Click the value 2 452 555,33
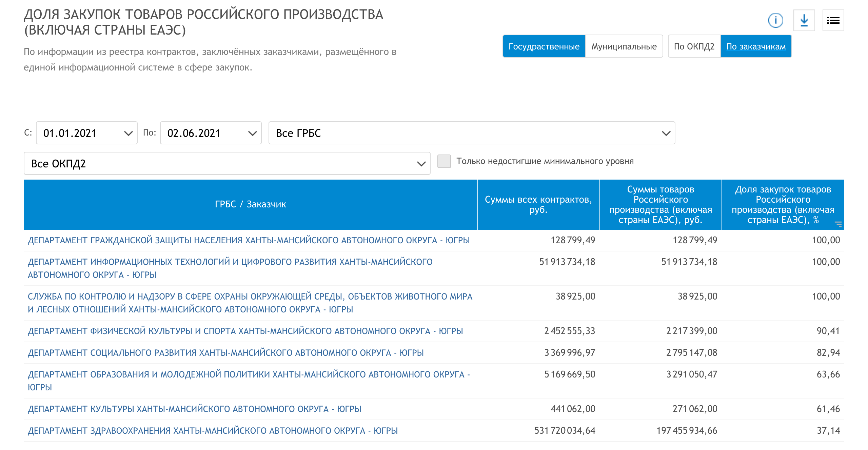Screen dimensions: 868x450 (x=570, y=331)
